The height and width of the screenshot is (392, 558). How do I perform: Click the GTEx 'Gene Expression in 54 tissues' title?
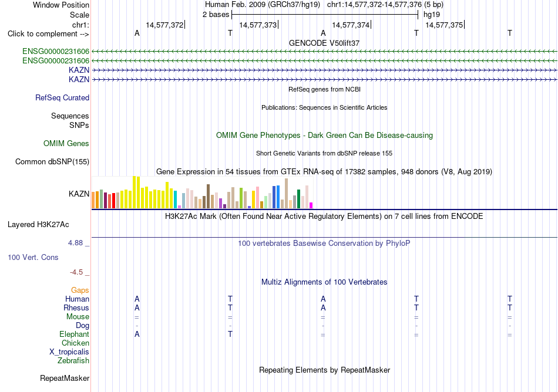[x=324, y=172]
